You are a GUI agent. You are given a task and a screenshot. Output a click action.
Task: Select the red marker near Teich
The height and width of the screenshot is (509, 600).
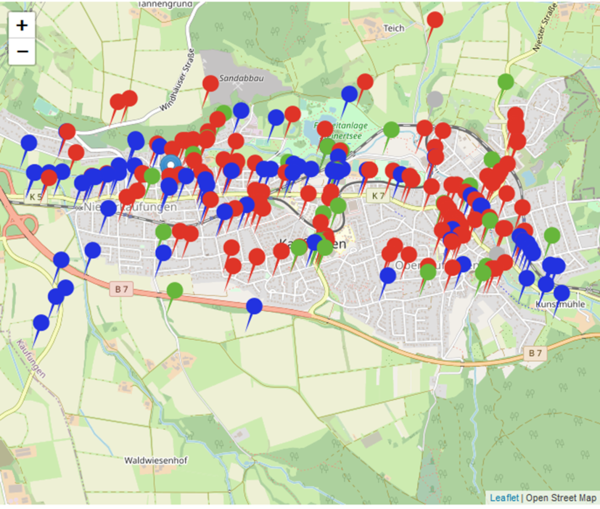click(x=435, y=21)
